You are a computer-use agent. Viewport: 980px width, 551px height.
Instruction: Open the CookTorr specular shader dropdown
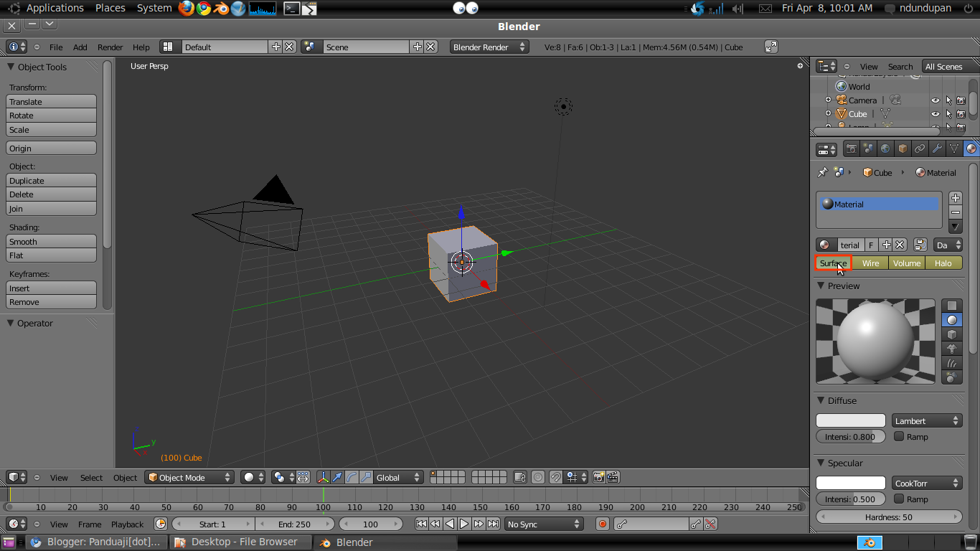tap(927, 483)
